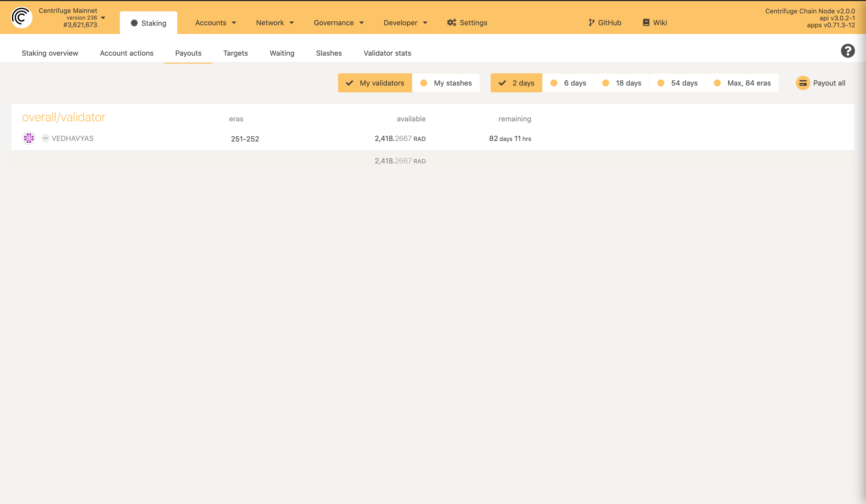Click block number #3,621,673
The height and width of the screenshot is (504, 866).
click(80, 25)
